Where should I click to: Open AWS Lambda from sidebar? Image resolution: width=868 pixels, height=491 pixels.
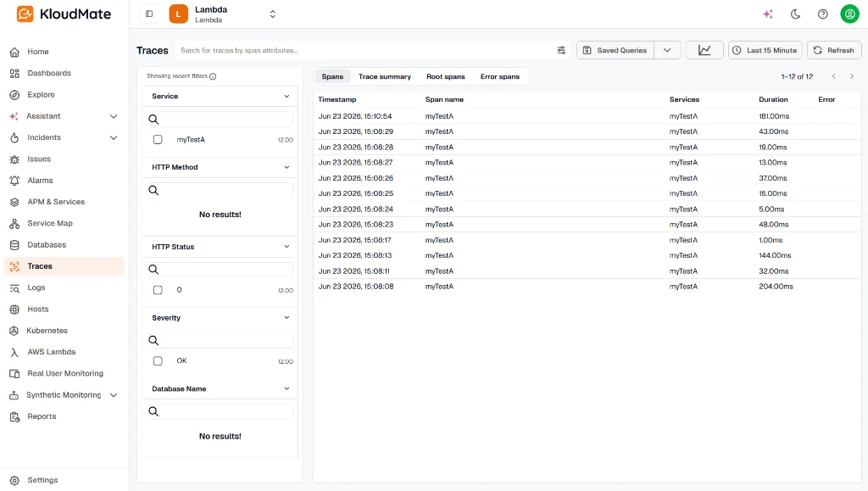[x=64, y=352]
